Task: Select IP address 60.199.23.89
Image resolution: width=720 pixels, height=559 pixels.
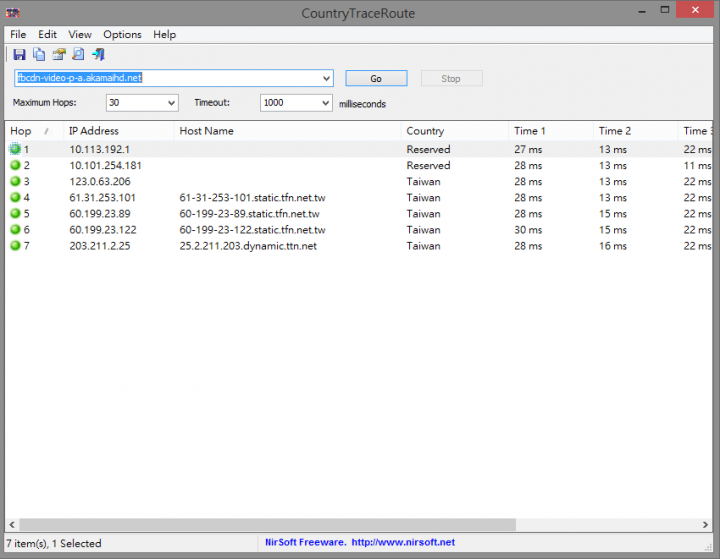Action: point(100,214)
